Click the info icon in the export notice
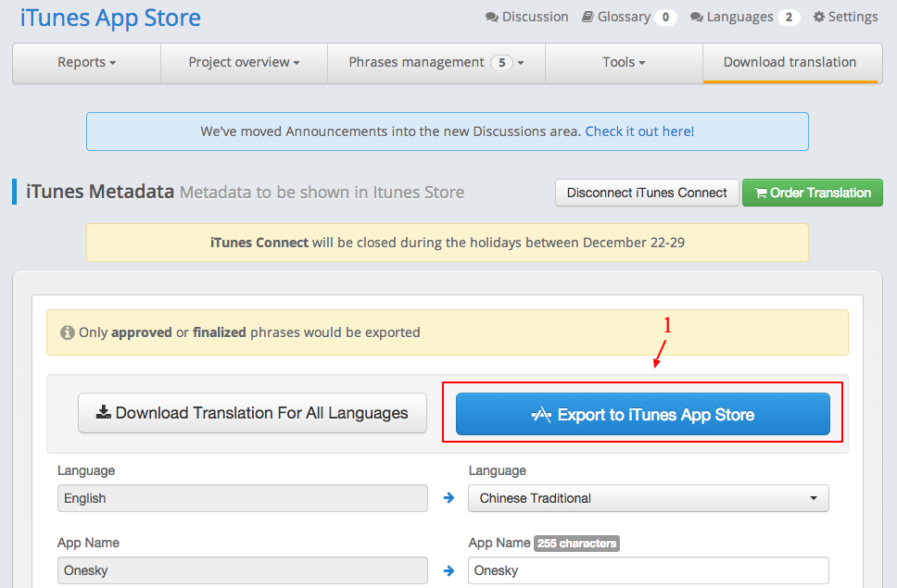This screenshot has height=588, width=897. 68,332
